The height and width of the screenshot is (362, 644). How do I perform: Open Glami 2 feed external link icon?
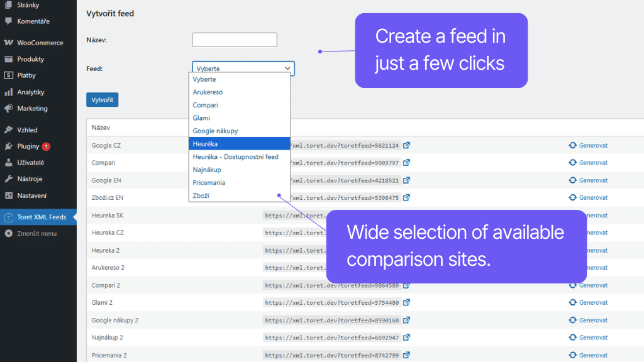pyautogui.click(x=406, y=302)
